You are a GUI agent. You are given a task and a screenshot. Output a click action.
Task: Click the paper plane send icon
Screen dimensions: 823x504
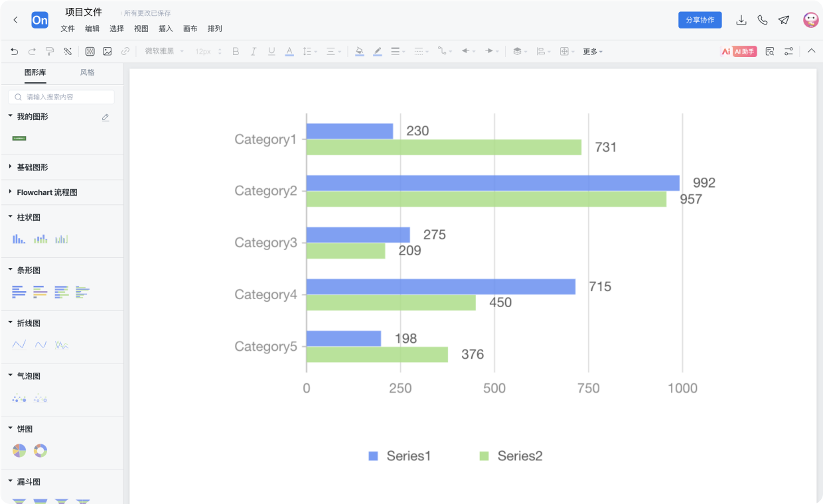[x=784, y=20]
